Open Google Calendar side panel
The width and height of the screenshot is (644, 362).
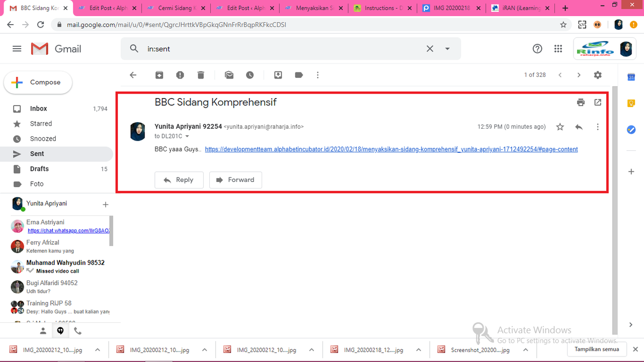click(x=631, y=77)
